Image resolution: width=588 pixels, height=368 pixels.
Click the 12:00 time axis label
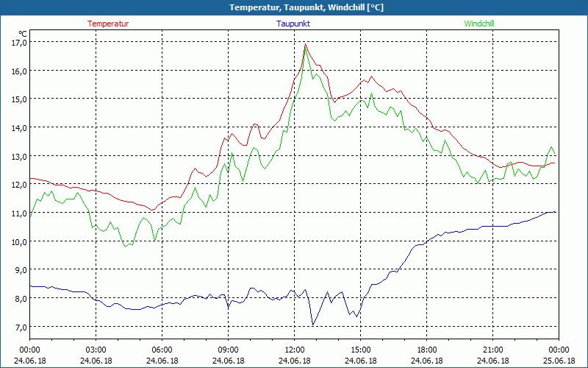(x=295, y=350)
